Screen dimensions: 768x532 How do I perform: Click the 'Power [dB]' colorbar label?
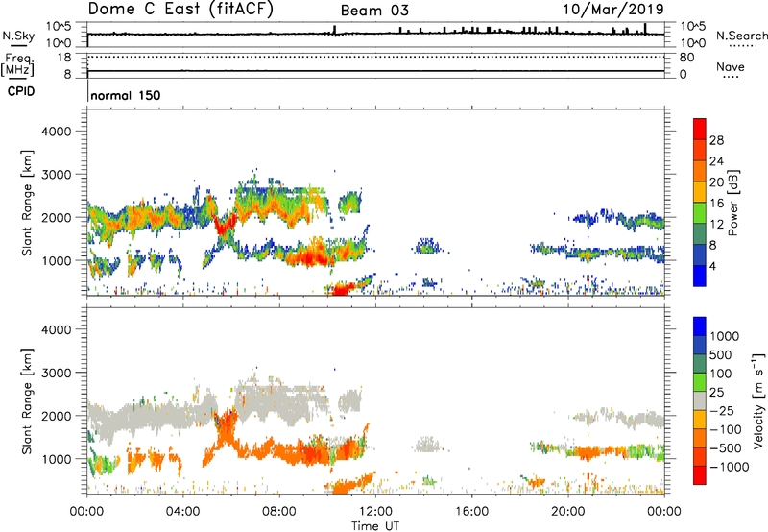click(733, 203)
